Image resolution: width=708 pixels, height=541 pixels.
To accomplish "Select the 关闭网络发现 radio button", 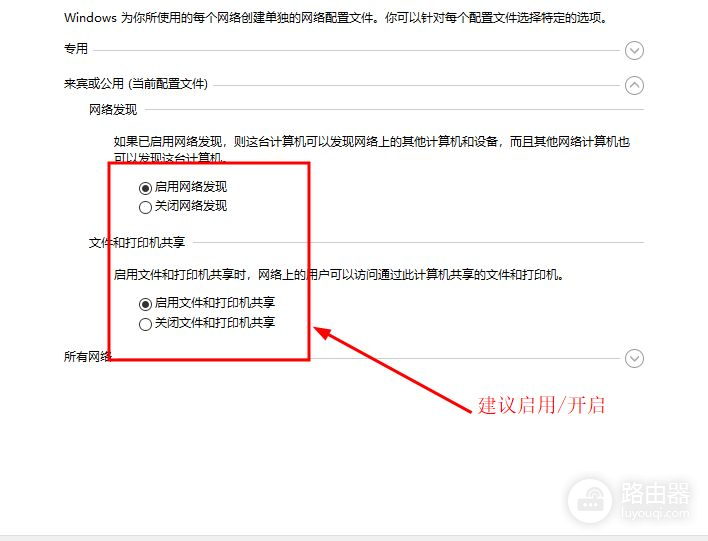I will [145, 207].
